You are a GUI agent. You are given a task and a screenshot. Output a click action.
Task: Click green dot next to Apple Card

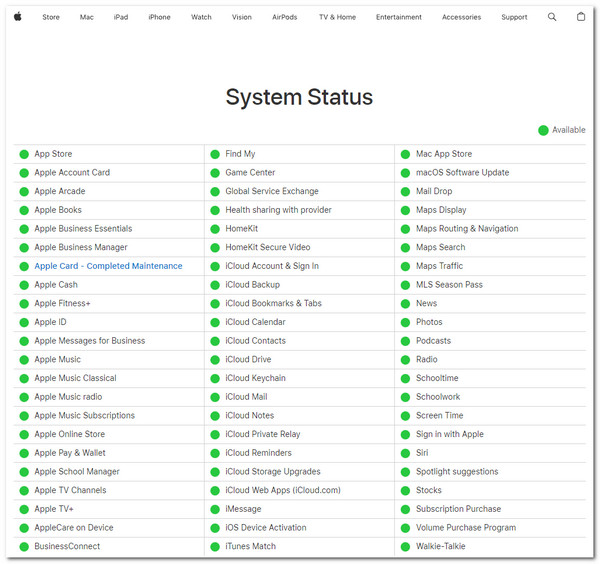(24, 266)
